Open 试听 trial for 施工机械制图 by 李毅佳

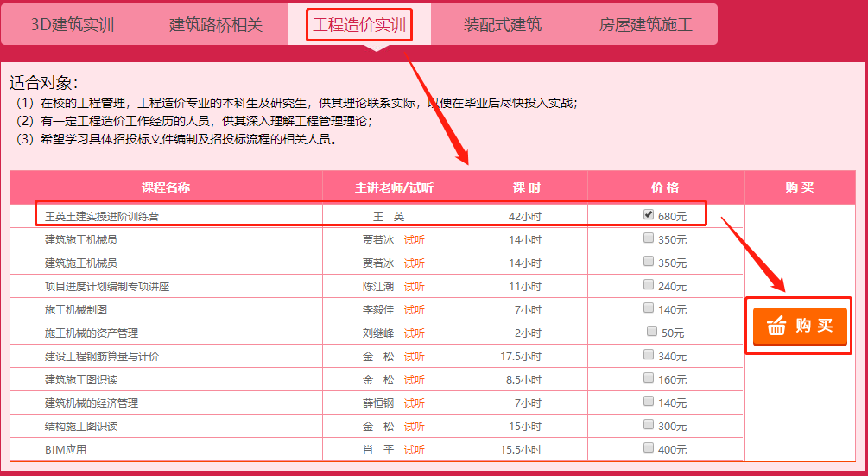pyautogui.click(x=415, y=310)
